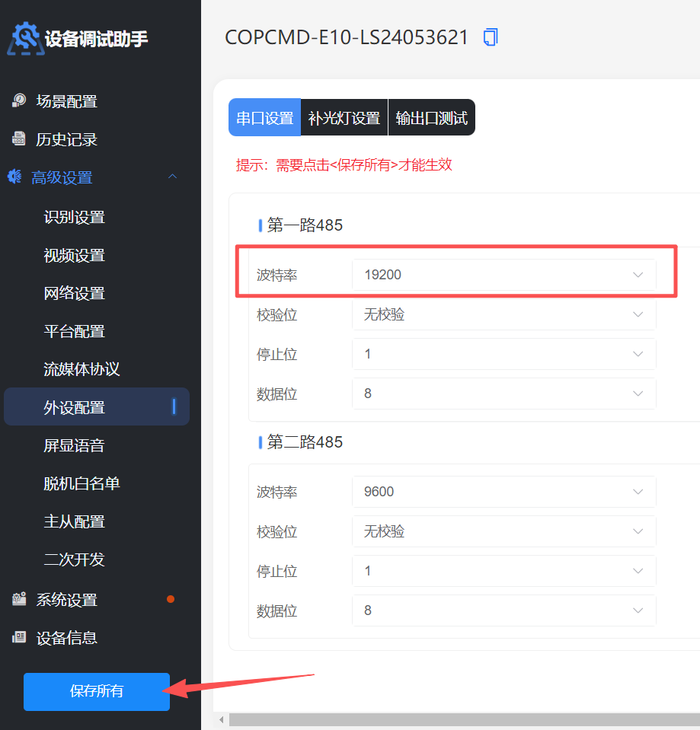Viewport: 700px width, 730px height.
Task: Collapse the 高级设置 menu chevron
Action: pyautogui.click(x=172, y=177)
